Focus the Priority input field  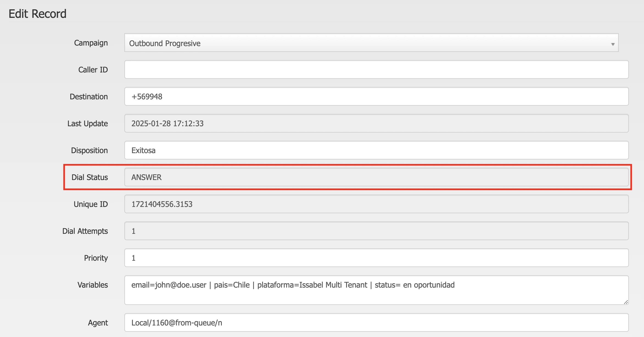(x=376, y=258)
